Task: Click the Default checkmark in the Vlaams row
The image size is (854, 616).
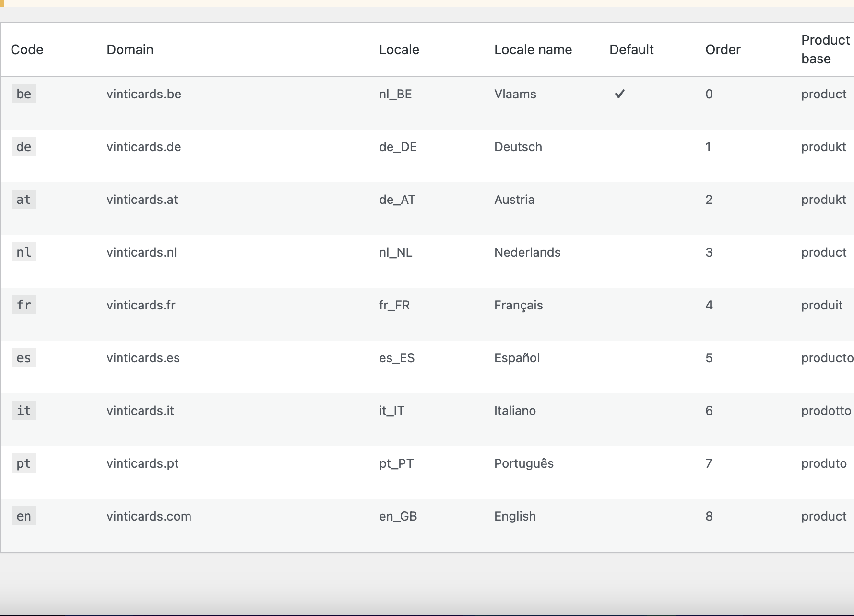Action: click(x=619, y=94)
